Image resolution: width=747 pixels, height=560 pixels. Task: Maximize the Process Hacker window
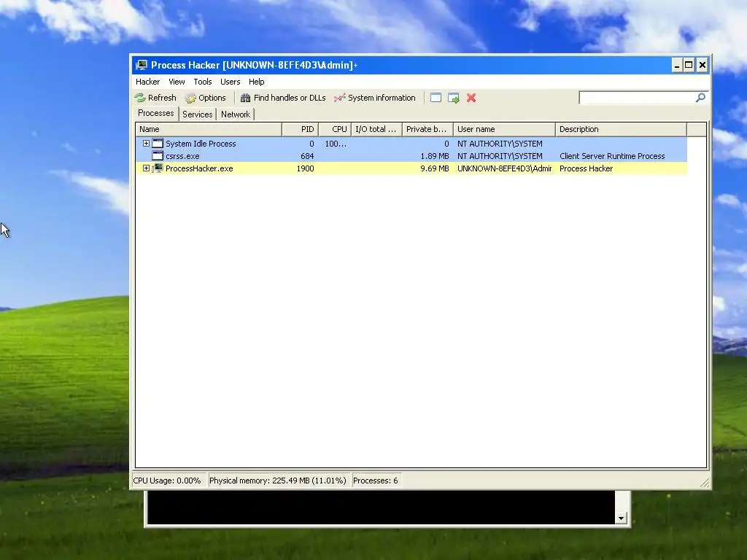689,65
